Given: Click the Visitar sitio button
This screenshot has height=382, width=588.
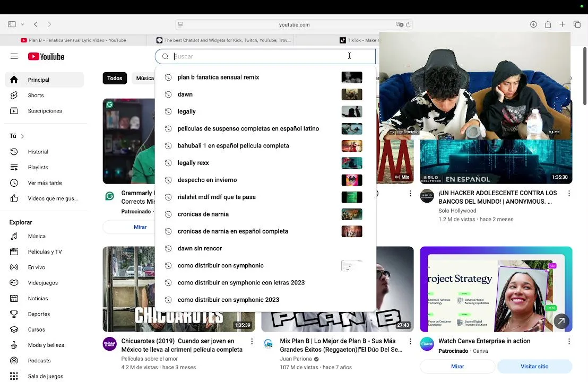Looking at the screenshot, I should coord(534,367).
